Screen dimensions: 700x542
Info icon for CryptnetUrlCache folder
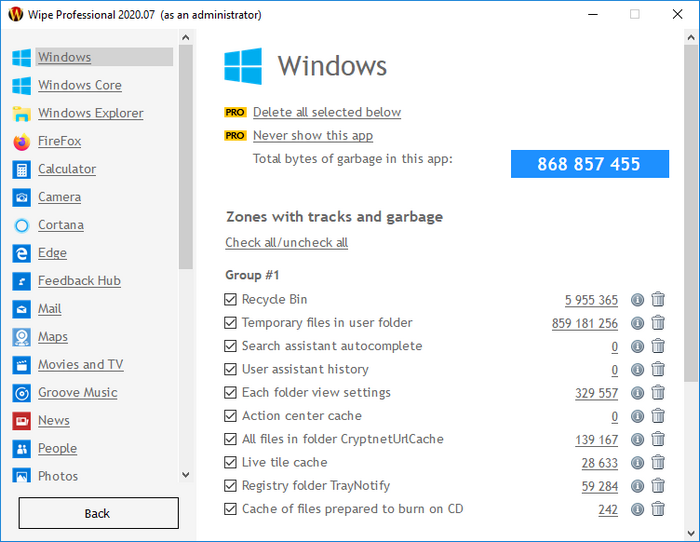coord(637,439)
